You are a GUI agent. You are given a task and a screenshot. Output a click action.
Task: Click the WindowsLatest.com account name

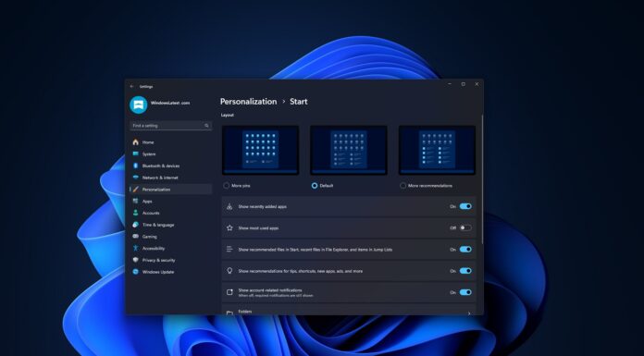point(170,103)
